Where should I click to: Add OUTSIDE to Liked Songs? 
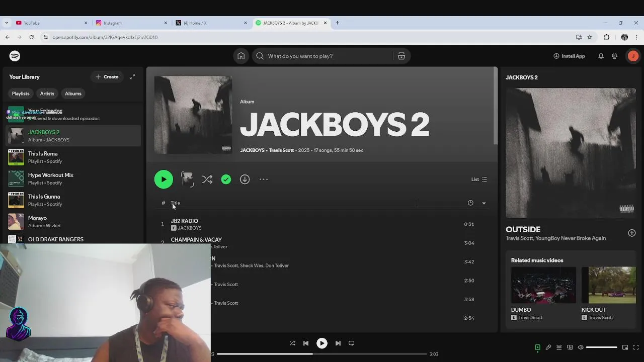pyautogui.click(x=631, y=233)
